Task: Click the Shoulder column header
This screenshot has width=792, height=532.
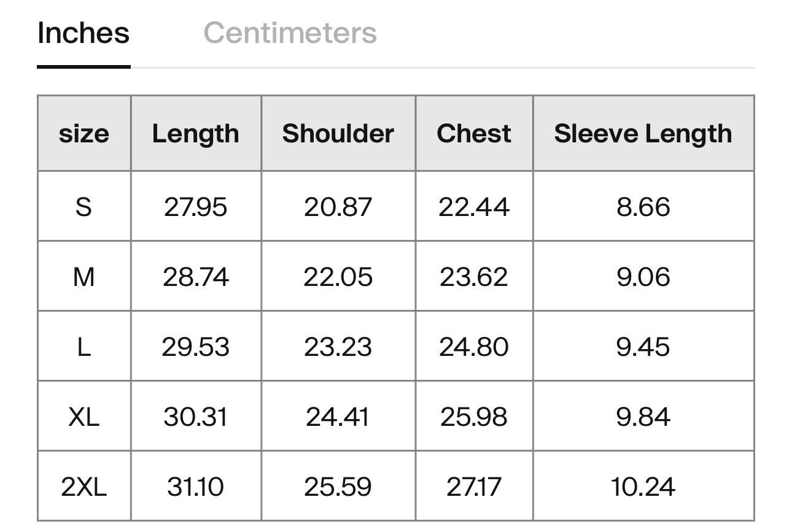Action: 338,134
